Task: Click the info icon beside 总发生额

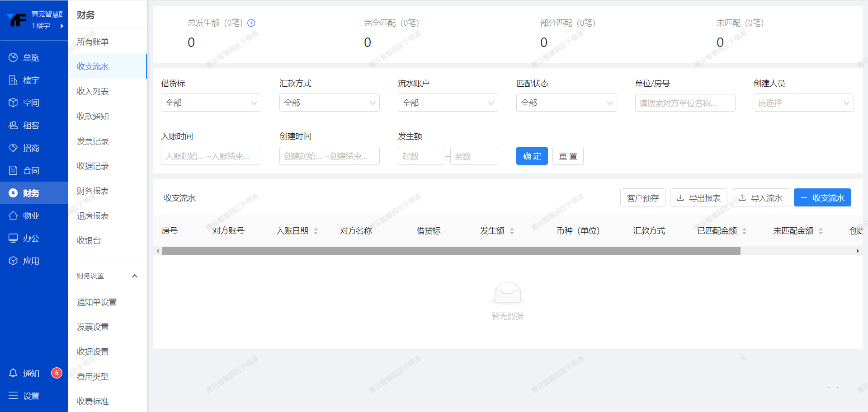Action: click(x=251, y=23)
